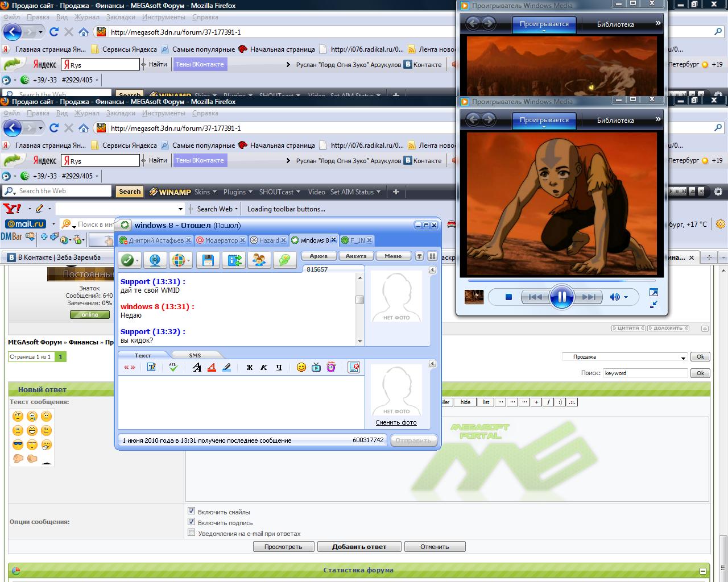Open the dropdown arrow beside the globe icon

(x=189, y=261)
